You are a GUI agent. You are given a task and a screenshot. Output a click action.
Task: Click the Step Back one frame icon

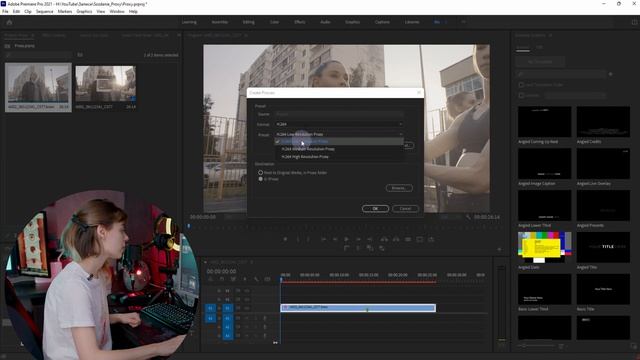pyautogui.click(x=335, y=239)
